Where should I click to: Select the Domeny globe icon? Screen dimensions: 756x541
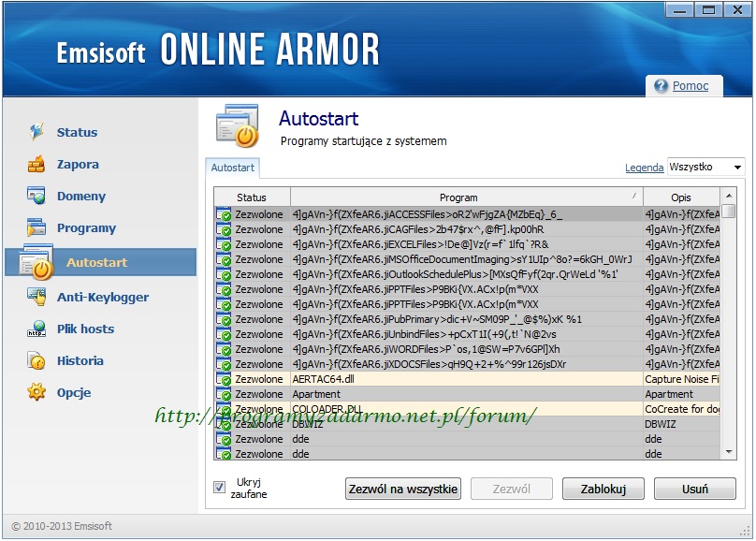point(36,197)
